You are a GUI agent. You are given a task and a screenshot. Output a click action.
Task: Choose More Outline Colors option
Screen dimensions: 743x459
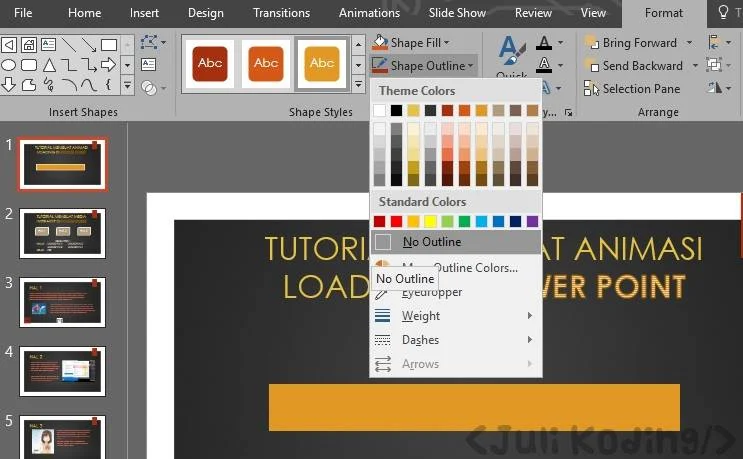[x=456, y=267]
